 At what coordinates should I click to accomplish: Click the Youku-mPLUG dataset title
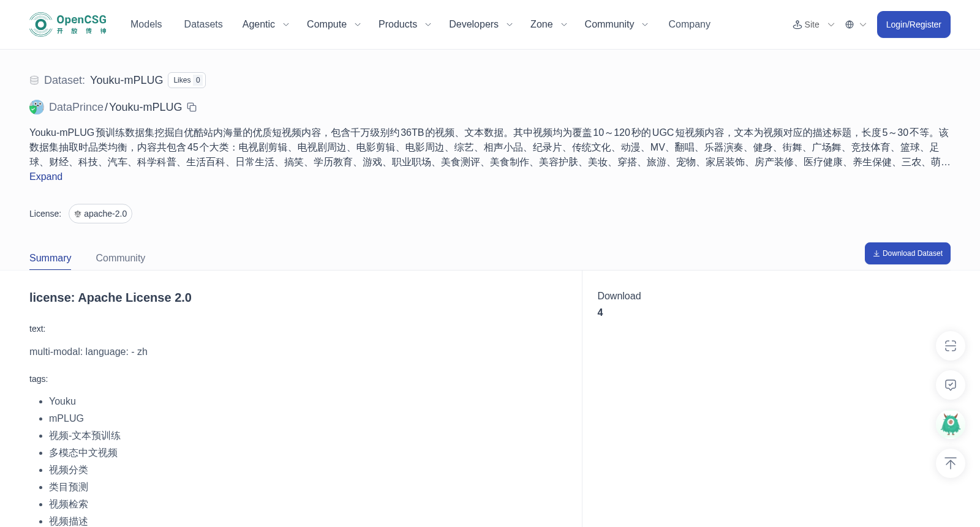coord(126,80)
